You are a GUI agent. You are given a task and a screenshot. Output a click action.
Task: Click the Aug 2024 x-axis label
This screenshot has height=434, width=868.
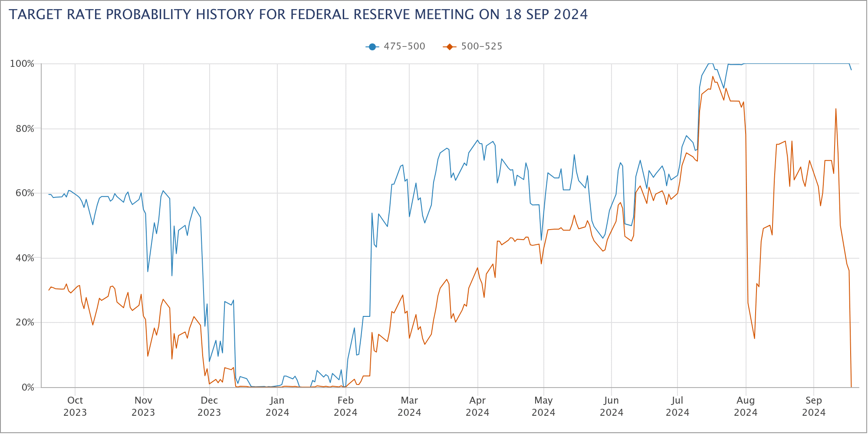click(746, 406)
